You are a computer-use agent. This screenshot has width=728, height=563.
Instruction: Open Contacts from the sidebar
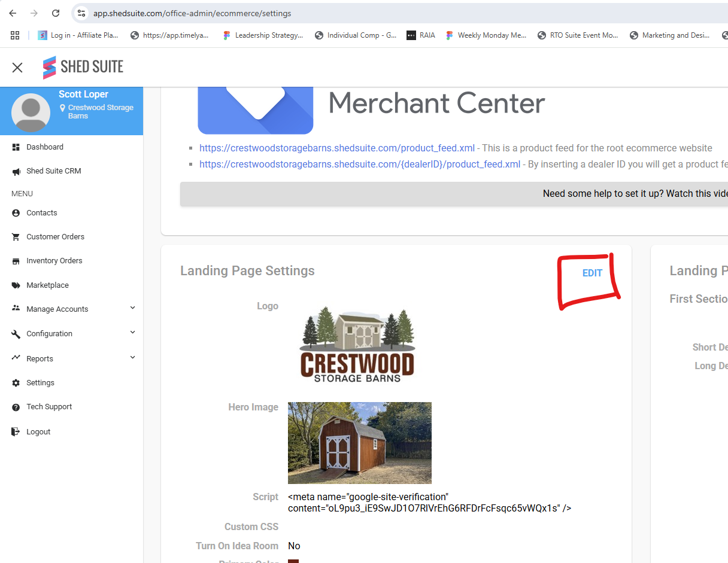click(x=42, y=213)
